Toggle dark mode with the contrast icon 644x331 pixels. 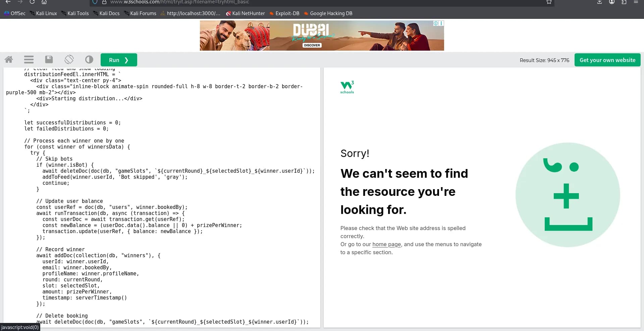point(89,60)
